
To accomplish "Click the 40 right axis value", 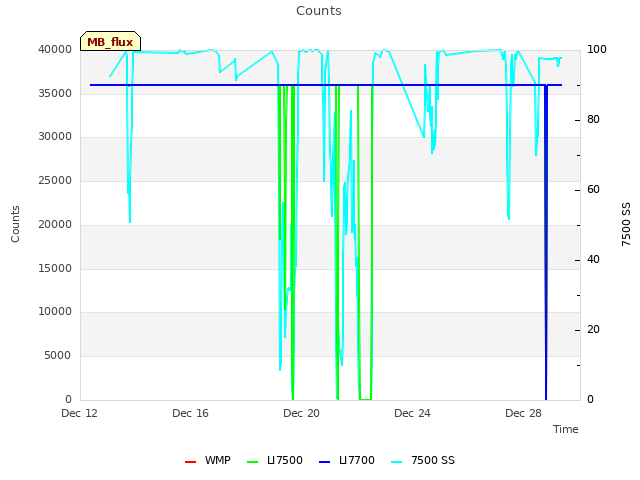I will pos(593,260).
